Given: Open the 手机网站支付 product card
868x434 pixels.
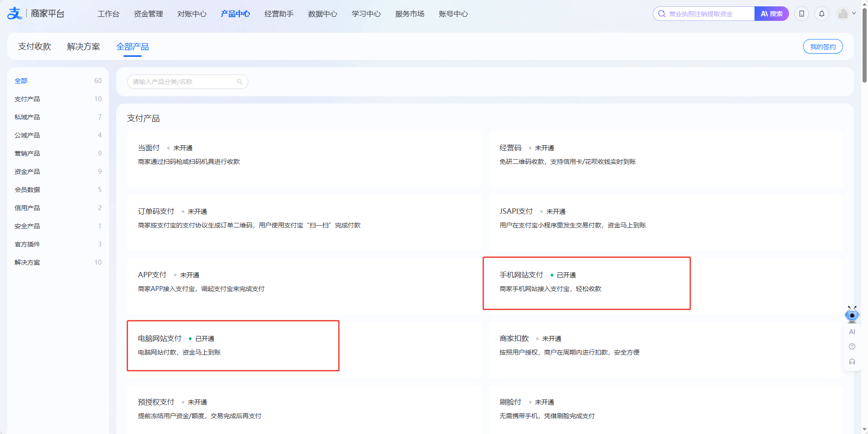Looking at the screenshot, I should pos(666,287).
